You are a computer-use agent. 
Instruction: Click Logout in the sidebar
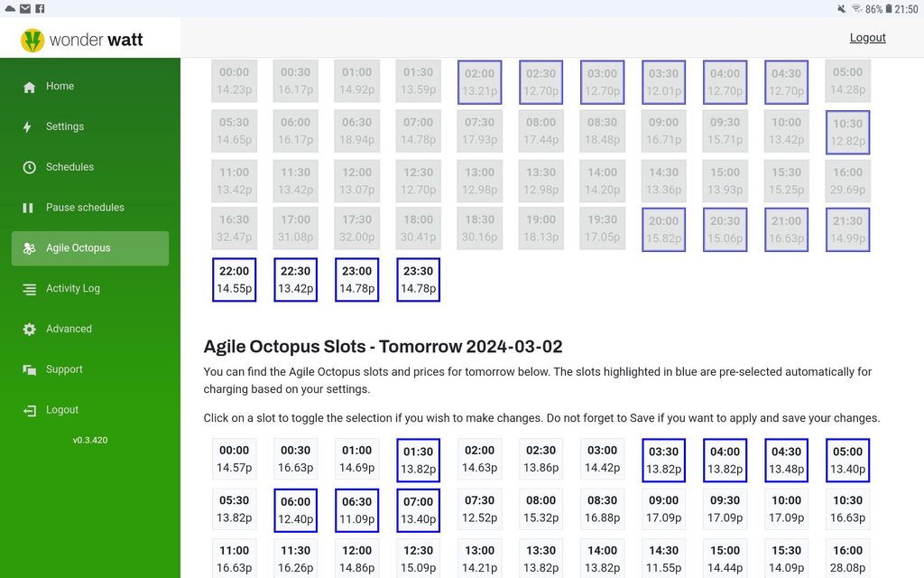click(x=62, y=410)
